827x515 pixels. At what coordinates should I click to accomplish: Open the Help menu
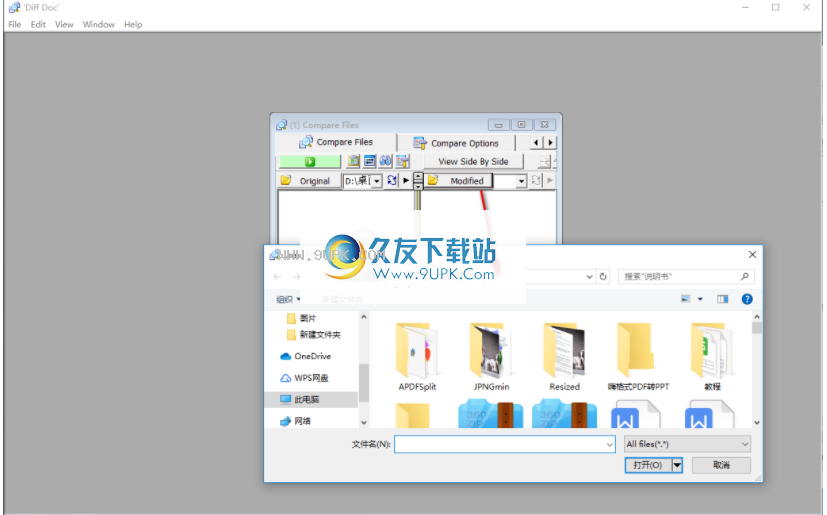pos(133,24)
